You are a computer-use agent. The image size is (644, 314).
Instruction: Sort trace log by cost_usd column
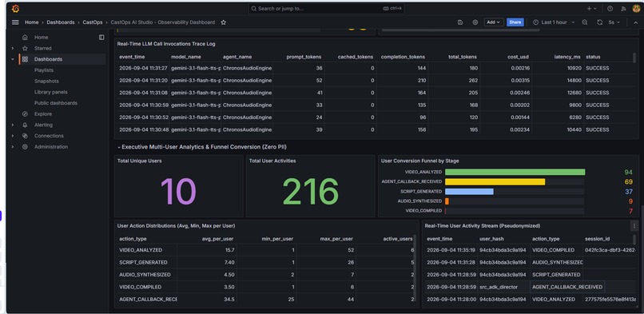pyautogui.click(x=518, y=57)
